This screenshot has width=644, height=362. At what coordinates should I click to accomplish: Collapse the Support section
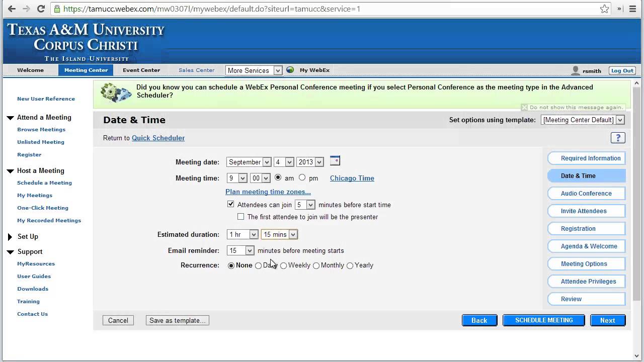point(10,252)
